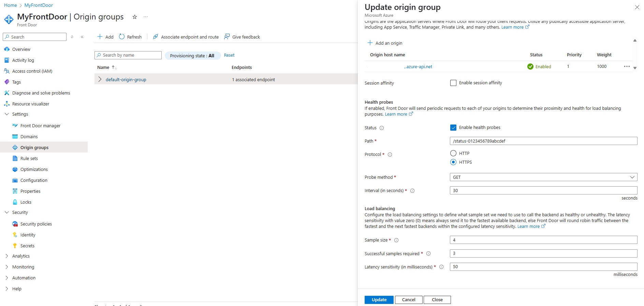644x306 pixels.
Task: Click the Locks padlock icon
Action: (x=15, y=202)
